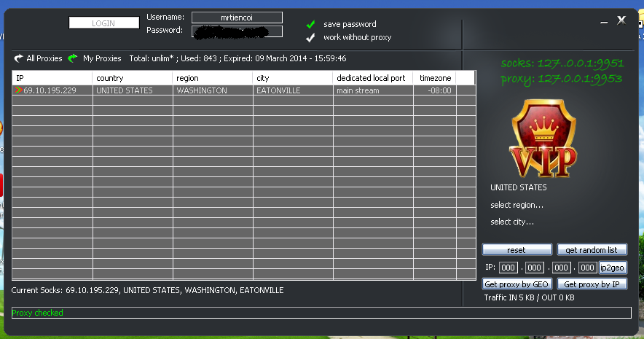Click the WASHINGTON region cell
644x339 pixels.
coord(212,90)
